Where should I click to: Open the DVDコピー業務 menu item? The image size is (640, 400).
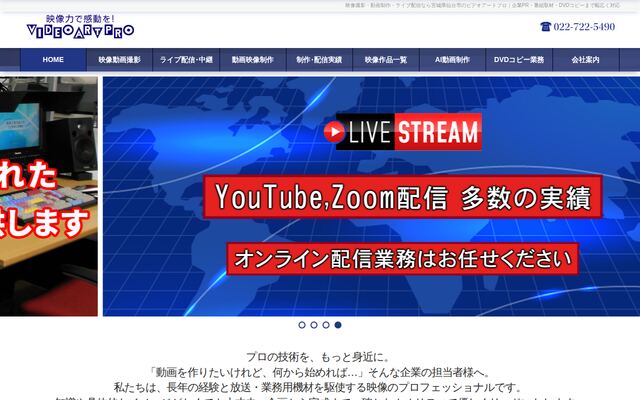click(519, 60)
